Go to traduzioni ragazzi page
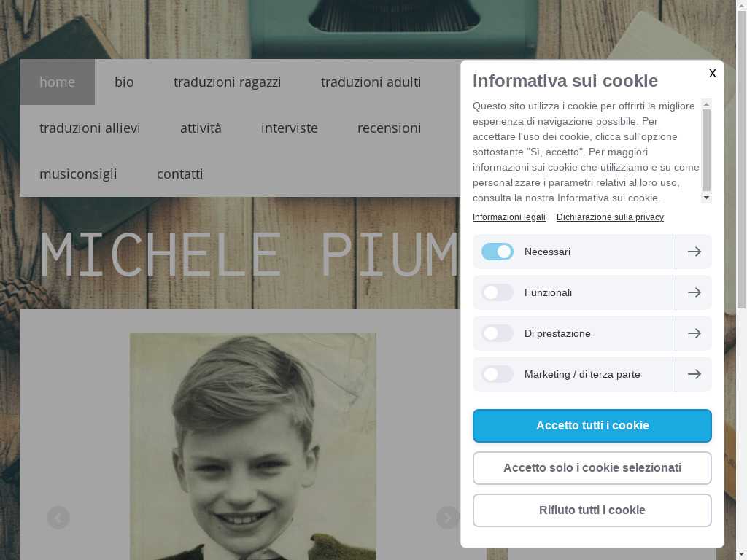Image resolution: width=747 pixels, height=560 pixels. [228, 82]
